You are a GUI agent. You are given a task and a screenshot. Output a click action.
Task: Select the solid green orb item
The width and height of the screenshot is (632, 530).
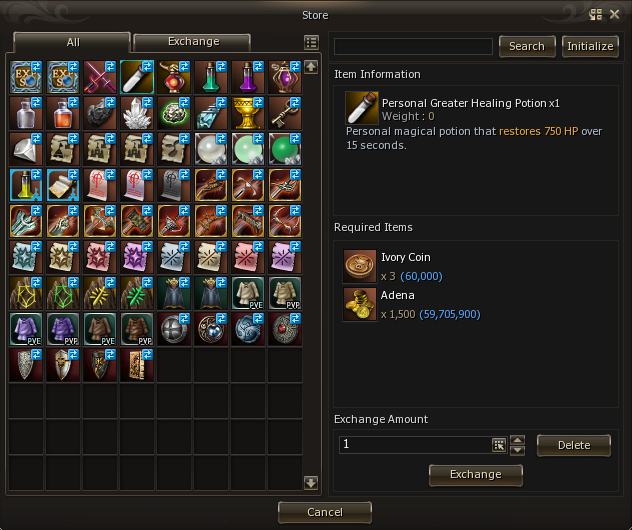pos(285,149)
